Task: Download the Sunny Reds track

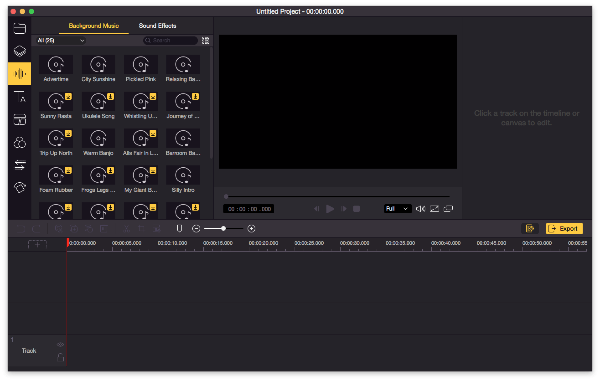Action: click(x=68, y=97)
